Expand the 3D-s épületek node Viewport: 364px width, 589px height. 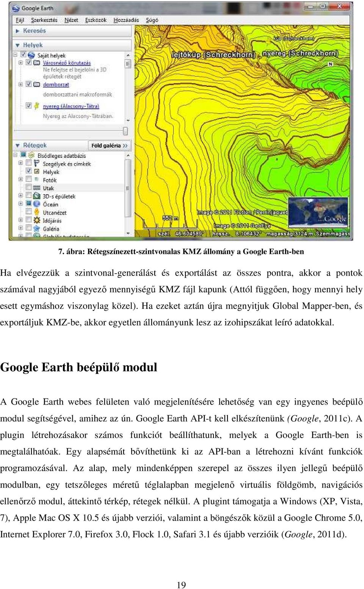[20, 195]
